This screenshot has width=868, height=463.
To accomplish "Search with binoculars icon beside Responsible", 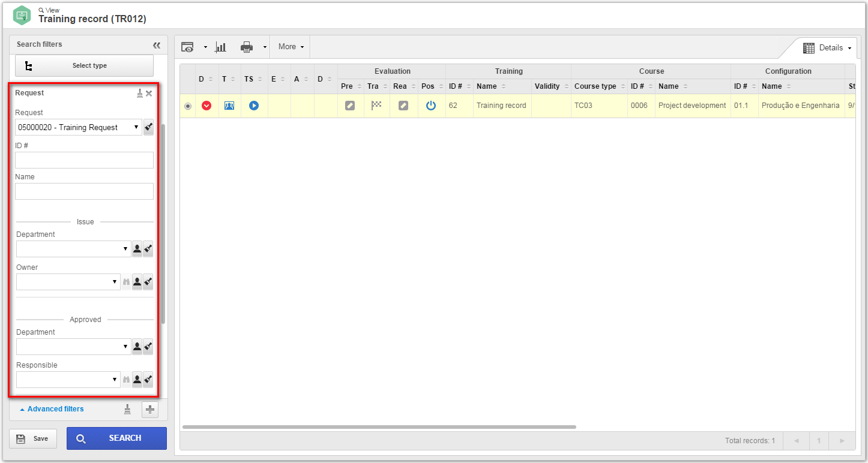I will [x=126, y=380].
